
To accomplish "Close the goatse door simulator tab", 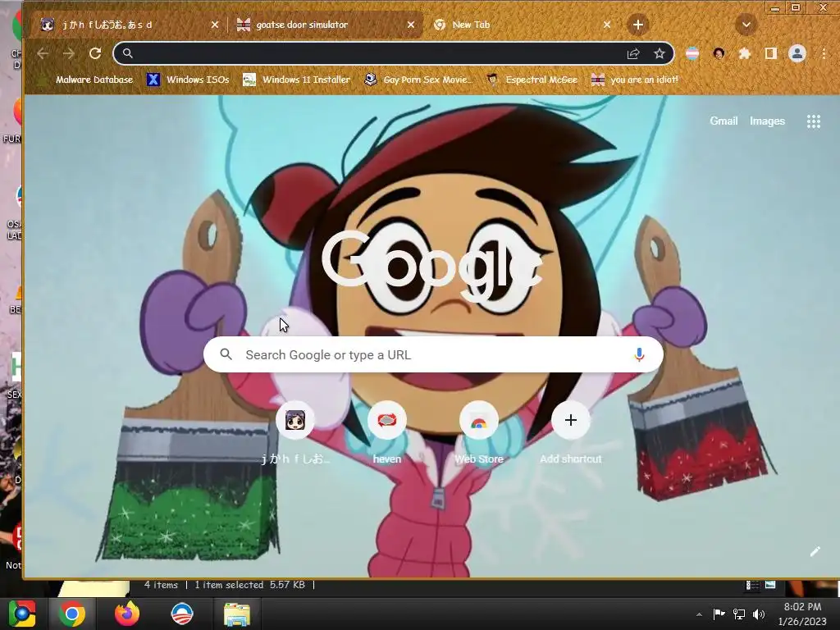I will [x=411, y=25].
